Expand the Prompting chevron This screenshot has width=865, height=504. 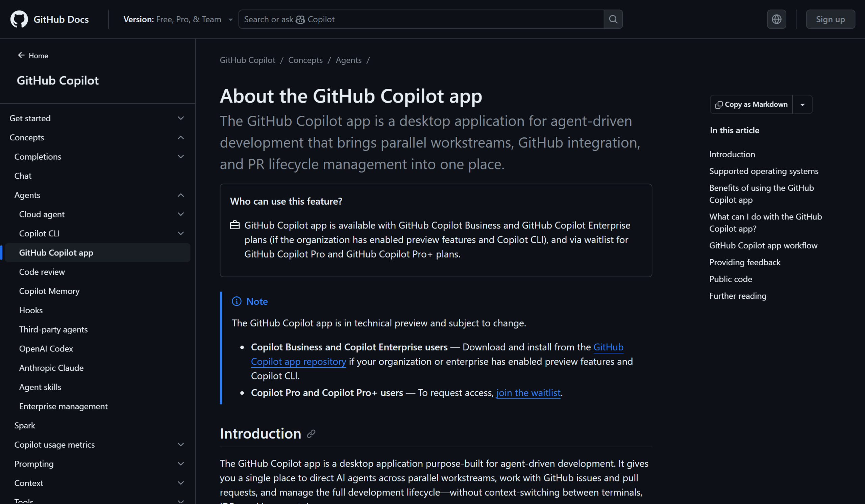181,464
